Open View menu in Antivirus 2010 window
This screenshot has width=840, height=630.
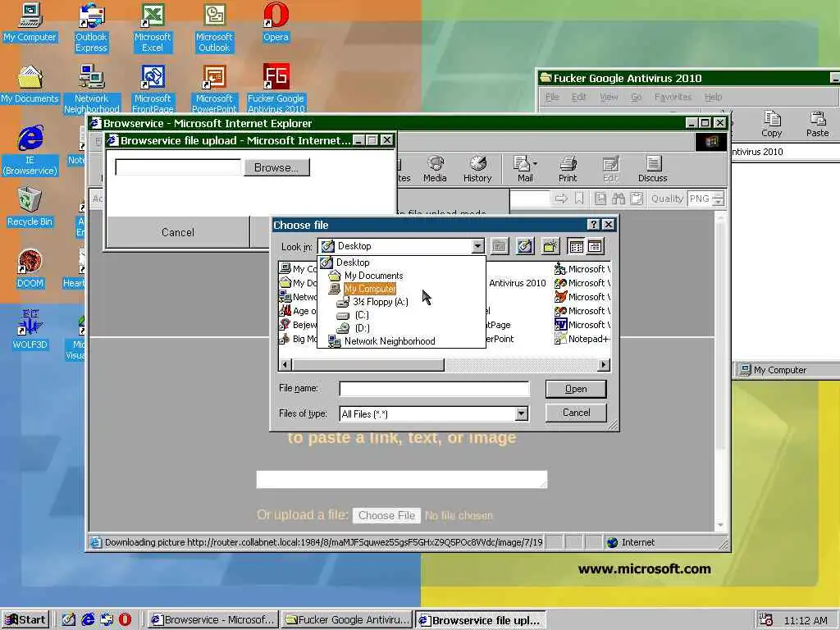pyautogui.click(x=609, y=97)
